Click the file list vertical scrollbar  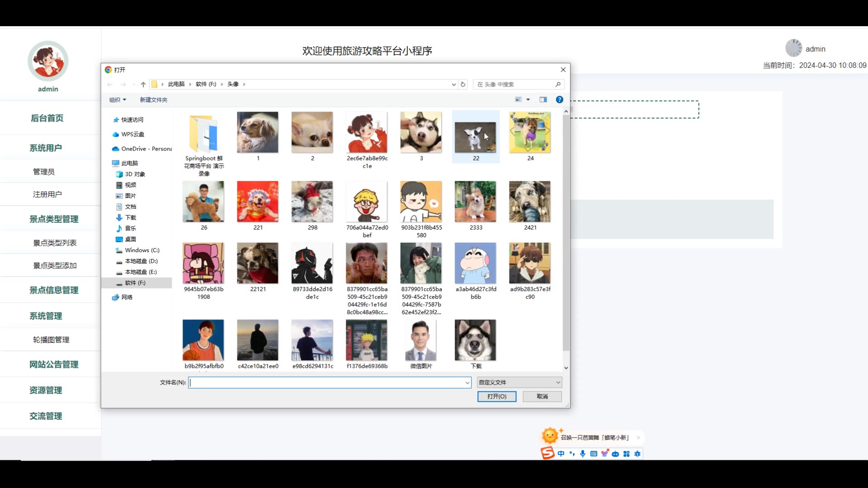point(566,235)
